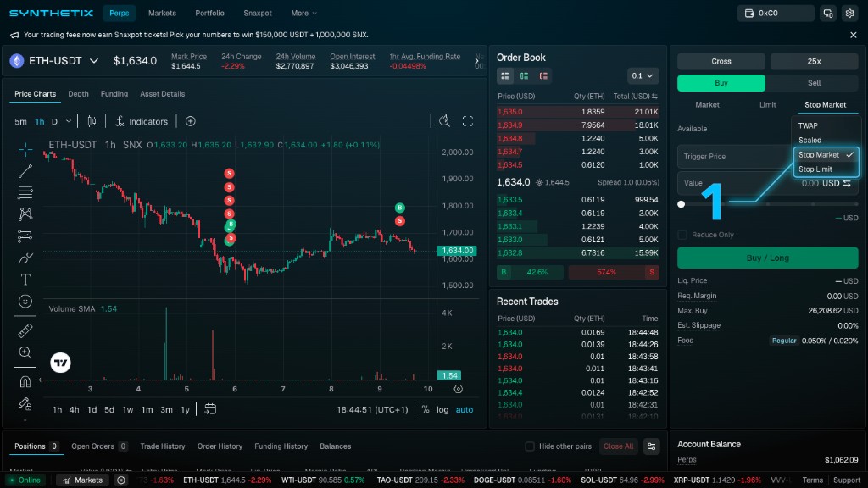This screenshot has width=868, height=488.
Task: Toggle auto scale on chart
Action: pyautogui.click(x=465, y=409)
